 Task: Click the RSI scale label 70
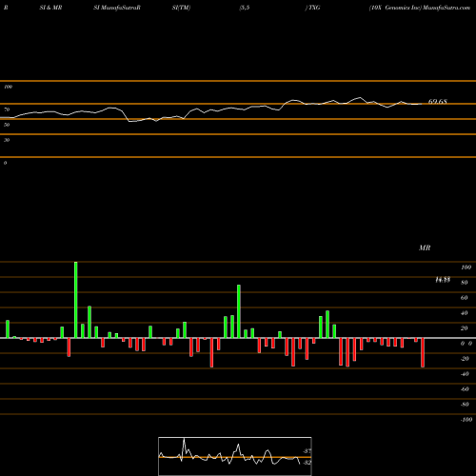click(x=7, y=109)
